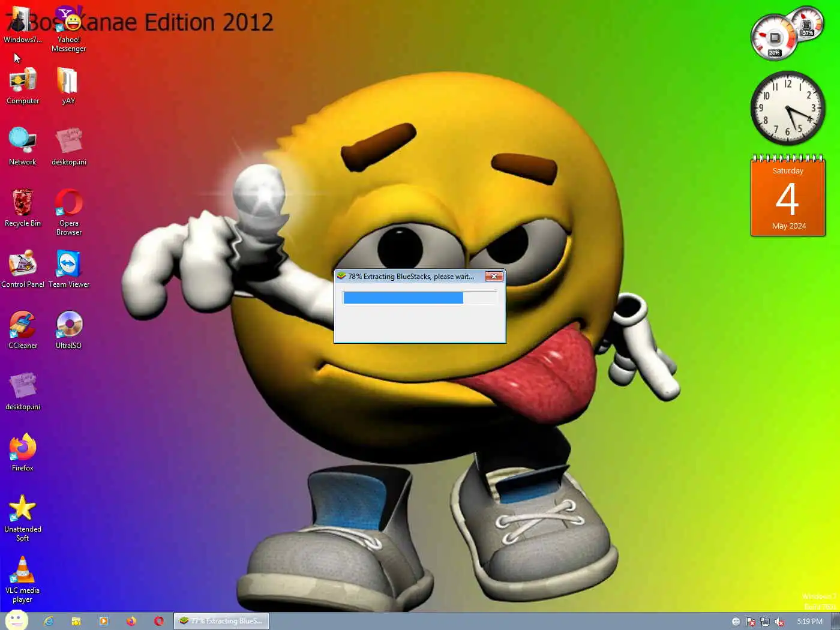Launch VLC media player shortcut

(23, 579)
